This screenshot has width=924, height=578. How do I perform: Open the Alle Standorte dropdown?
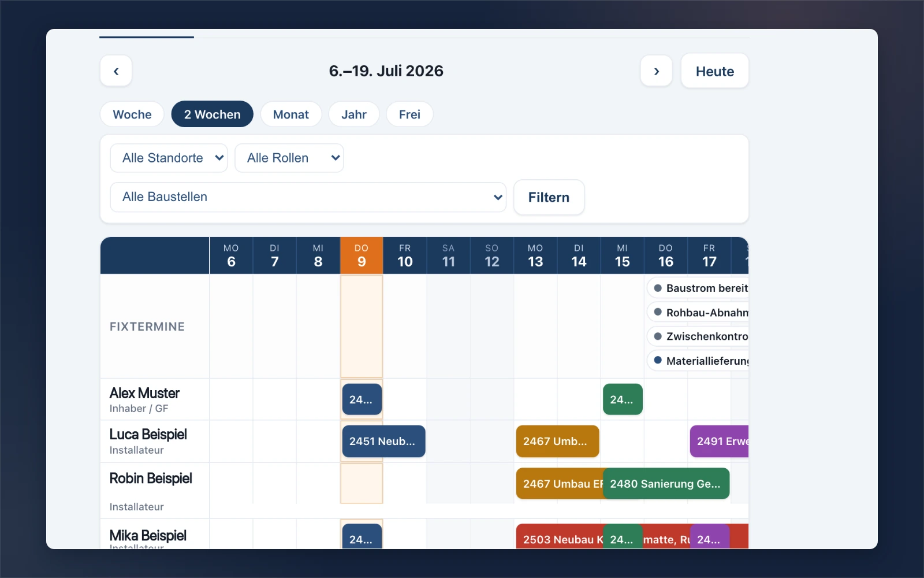tap(169, 158)
